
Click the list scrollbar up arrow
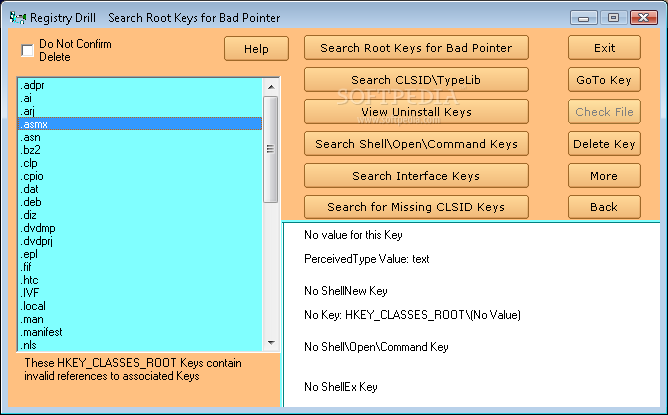point(271,87)
